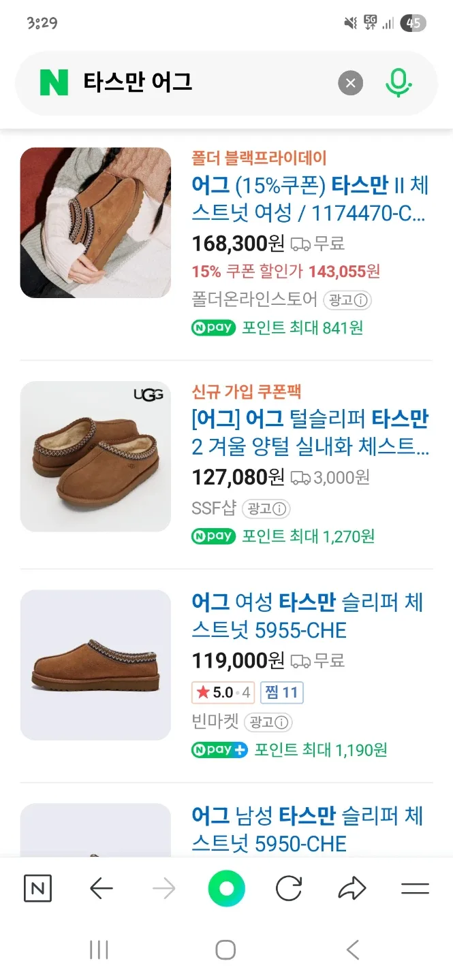453x980 pixels.
Task: Tap the 찜 11 wishlist badge
Action: (x=281, y=693)
